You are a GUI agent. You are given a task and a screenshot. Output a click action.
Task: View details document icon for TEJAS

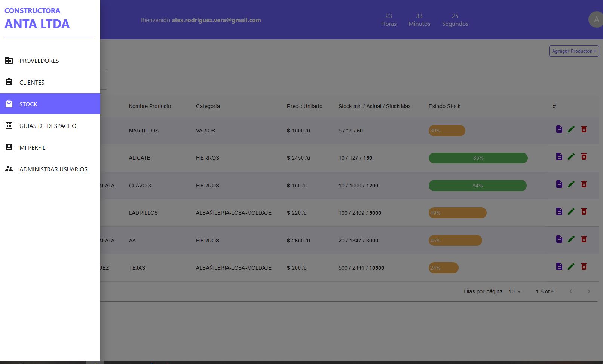559,266
